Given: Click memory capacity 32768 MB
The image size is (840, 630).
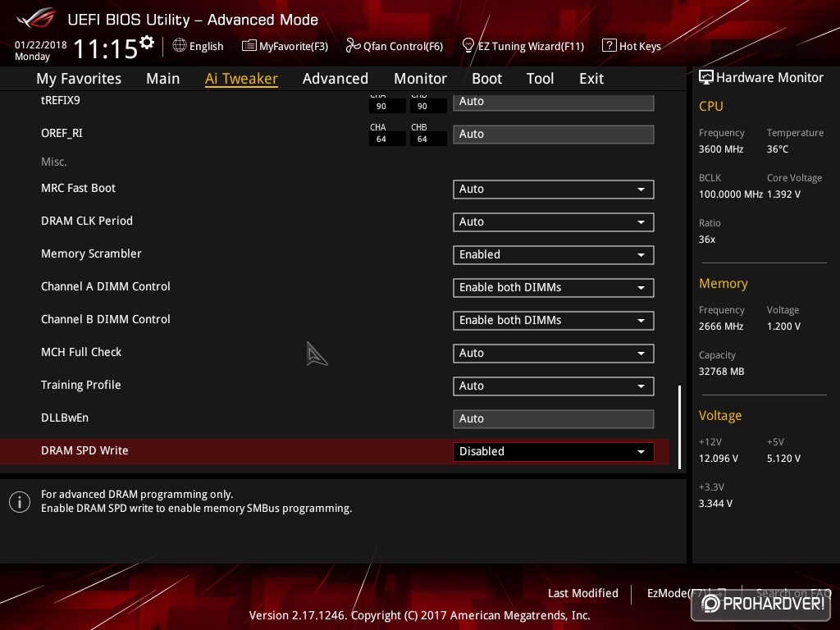Looking at the screenshot, I should point(722,372).
